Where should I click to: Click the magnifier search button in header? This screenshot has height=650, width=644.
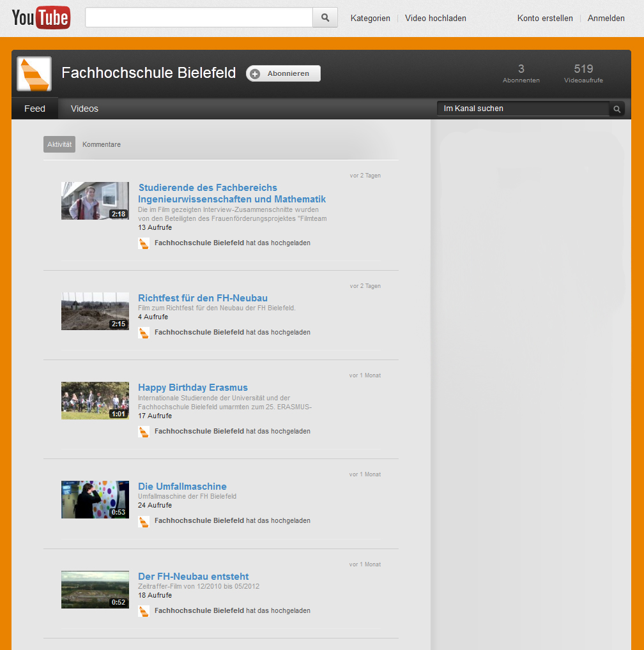[x=325, y=18]
